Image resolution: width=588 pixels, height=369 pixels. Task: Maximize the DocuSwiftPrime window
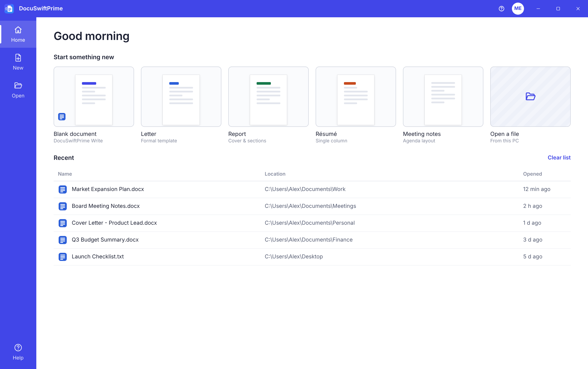(x=558, y=9)
